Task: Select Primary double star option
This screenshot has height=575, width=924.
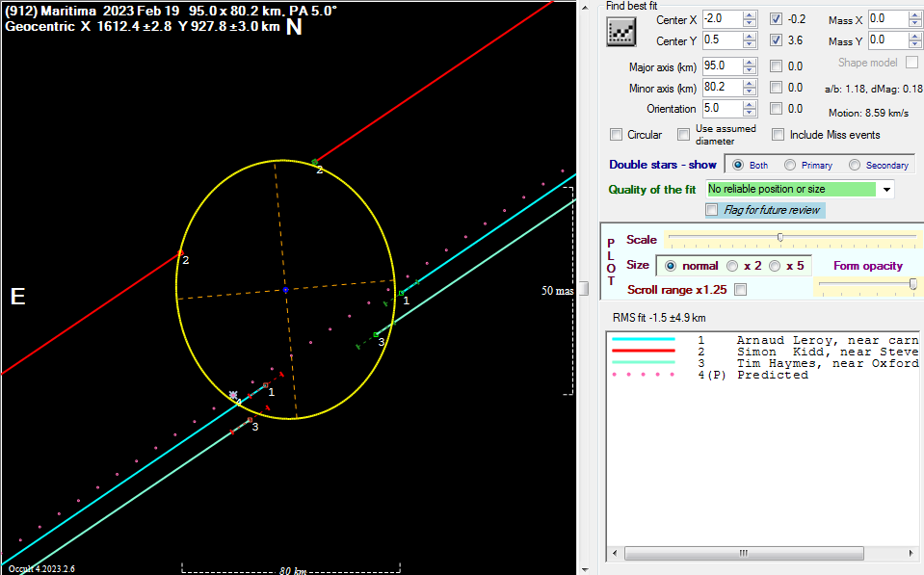Action: pyautogui.click(x=790, y=165)
